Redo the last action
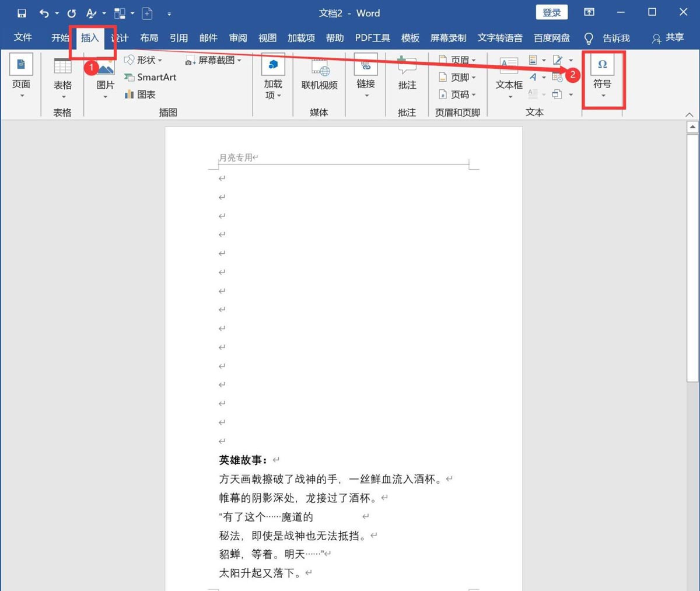The height and width of the screenshot is (591, 700). (71, 13)
